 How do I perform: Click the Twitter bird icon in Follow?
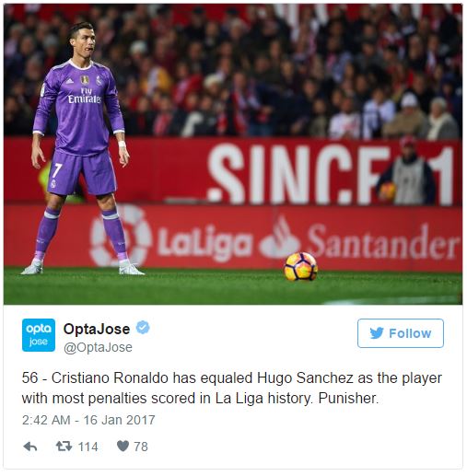click(x=377, y=333)
